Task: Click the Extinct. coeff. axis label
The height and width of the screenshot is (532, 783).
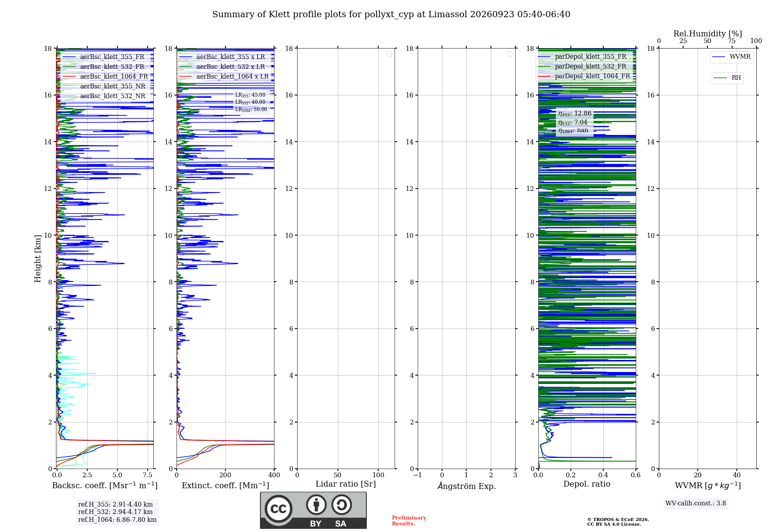Action: coord(226,485)
